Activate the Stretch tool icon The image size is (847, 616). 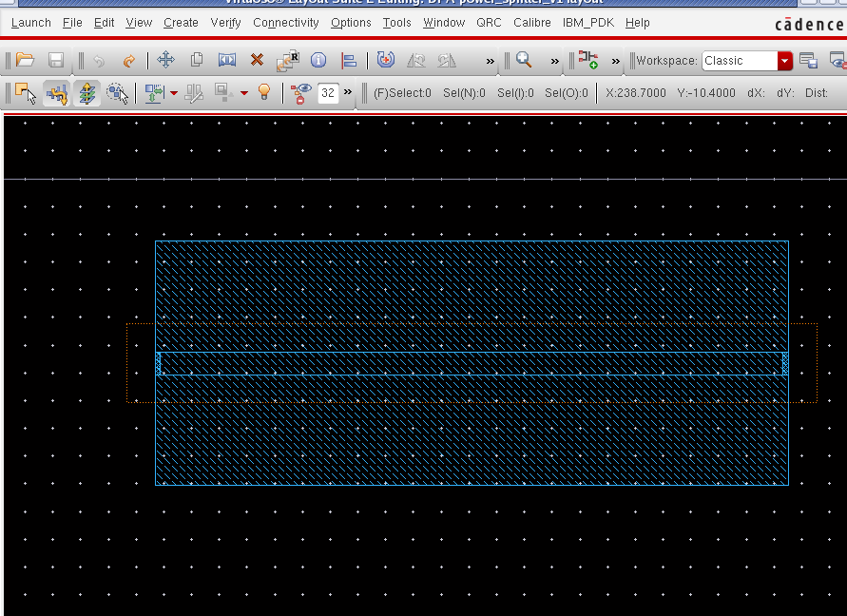click(x=227, y=61)
